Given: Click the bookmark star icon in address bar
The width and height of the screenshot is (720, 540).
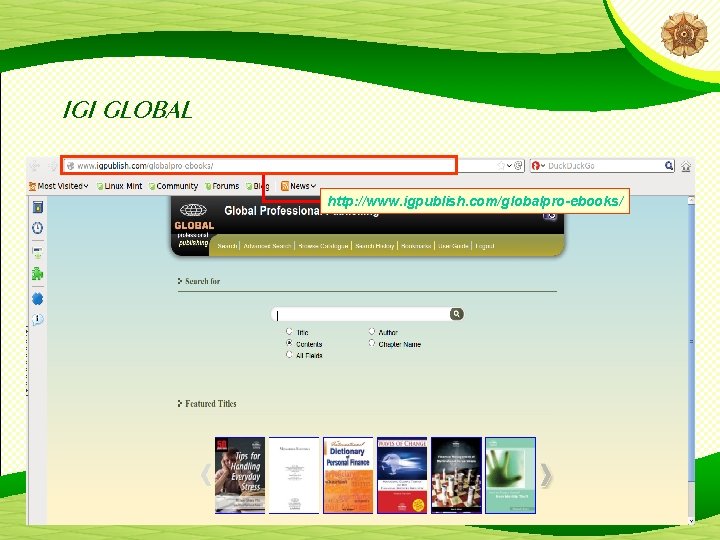Looking at the screenshot, I should (x=501, y=166).
